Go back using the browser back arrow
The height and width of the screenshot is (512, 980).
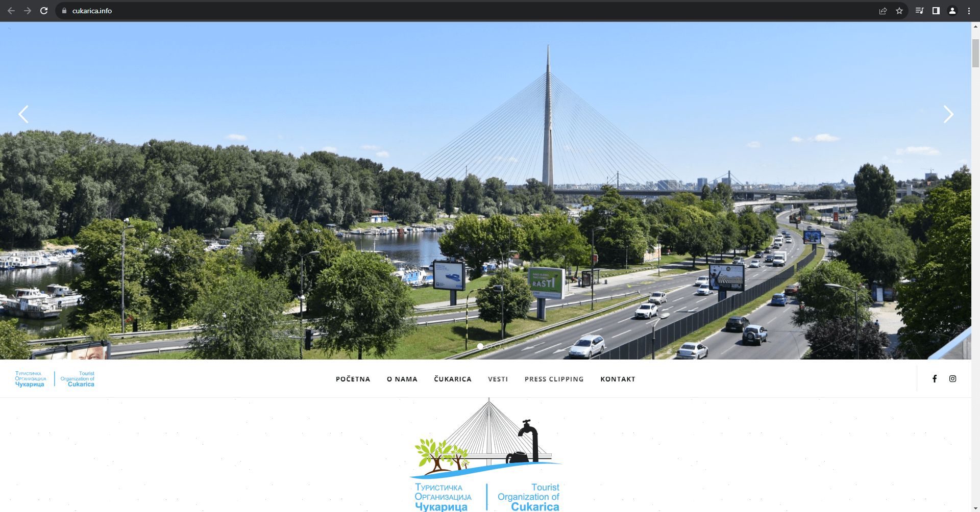click(x=11, y=11)
